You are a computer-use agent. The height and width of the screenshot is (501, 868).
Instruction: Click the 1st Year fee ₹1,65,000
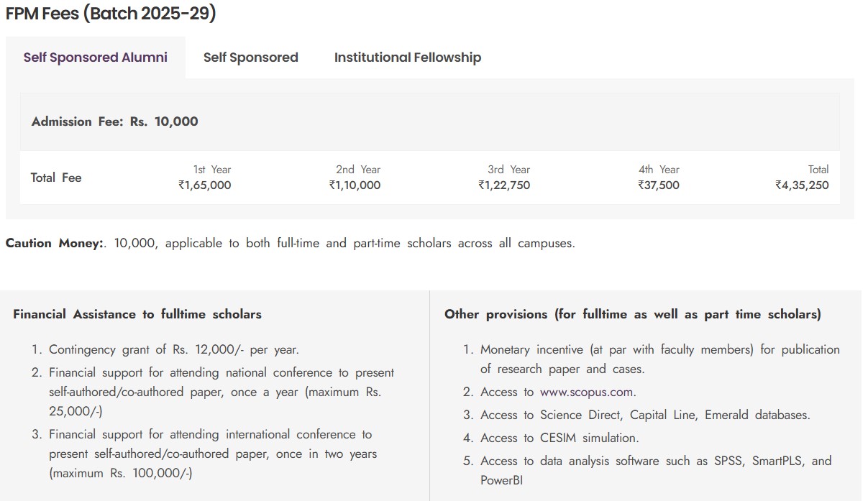[x=205, y=185]
